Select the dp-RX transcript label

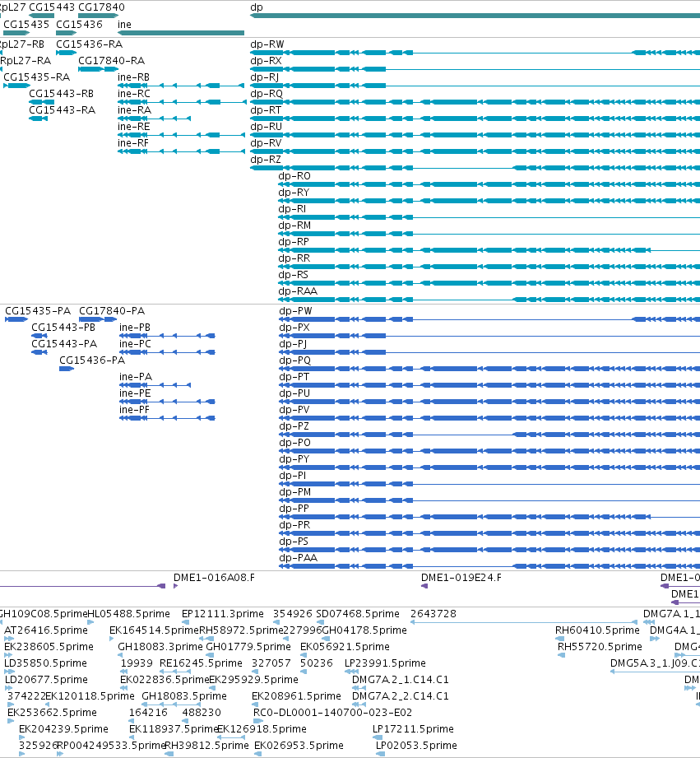267,60
